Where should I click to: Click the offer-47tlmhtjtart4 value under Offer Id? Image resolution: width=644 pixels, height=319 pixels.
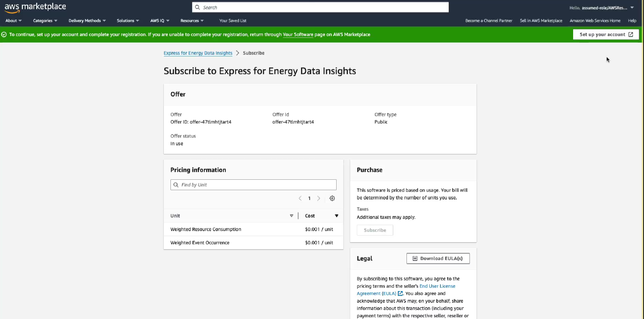pyautogui.click(x=293, y=122)
